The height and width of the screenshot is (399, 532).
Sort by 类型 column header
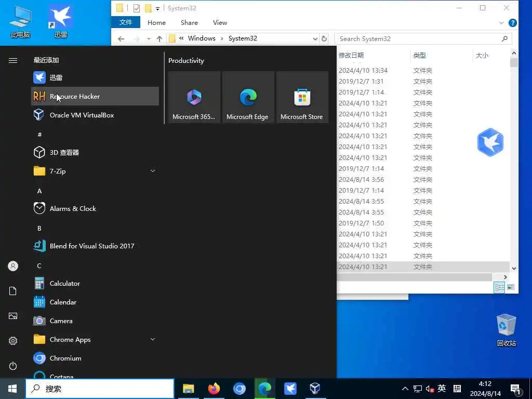441,55
